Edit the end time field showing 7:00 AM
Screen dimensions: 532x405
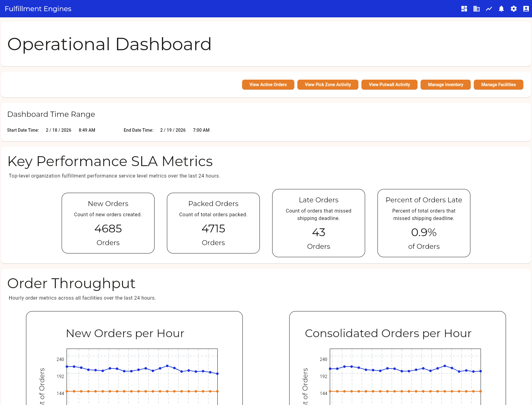[x=201, y=130]
